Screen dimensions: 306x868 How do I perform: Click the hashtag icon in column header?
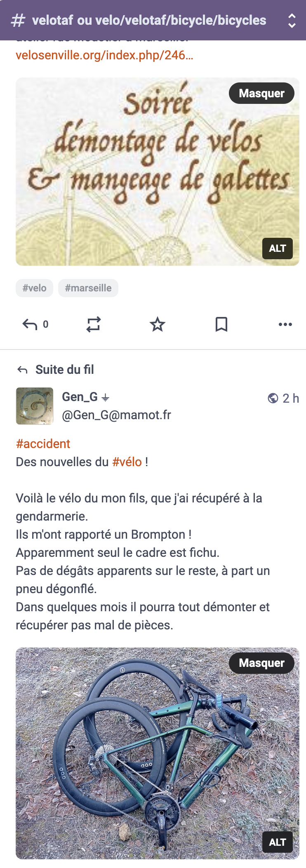tap(18, 20)
